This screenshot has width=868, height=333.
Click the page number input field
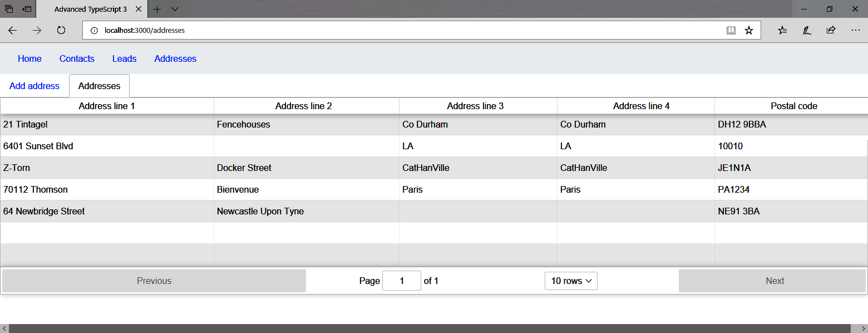pyautogui.click(x=401, y=281)
